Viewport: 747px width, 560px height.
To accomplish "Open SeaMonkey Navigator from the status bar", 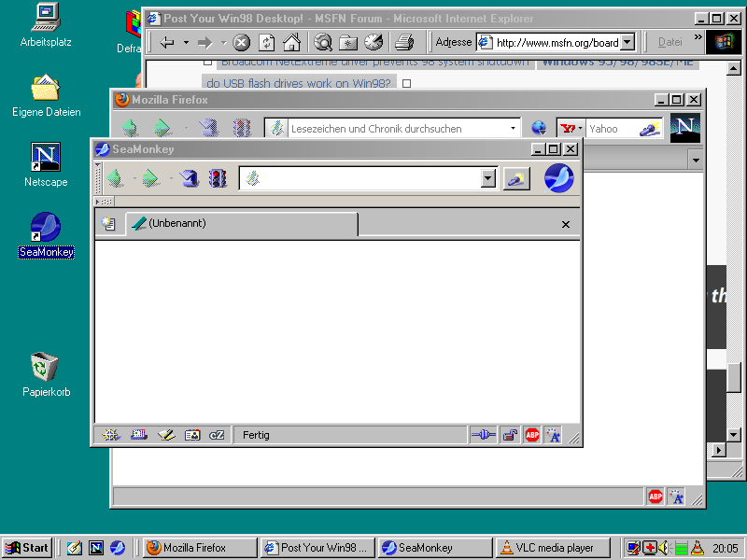I will click(110, 435).
